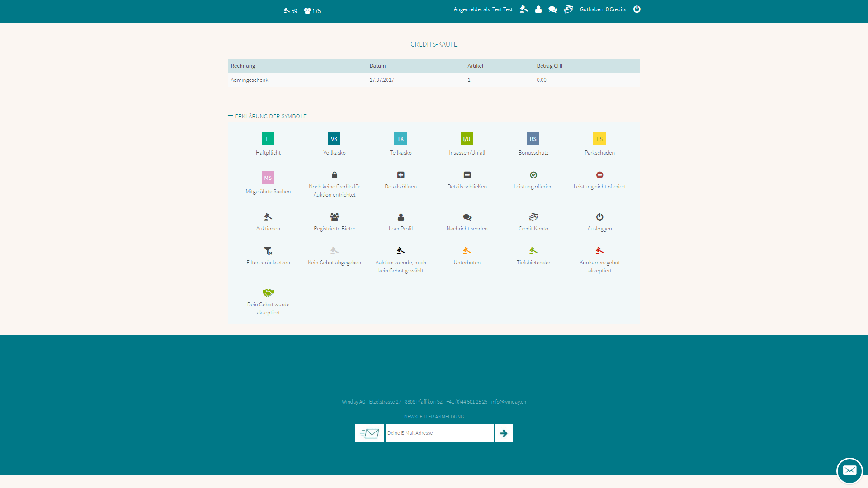Image resolution: width=868 pixels, height=488 pixels.
Task: Submit the newsletter signup arrow button
Action: (x=504, y=433)
